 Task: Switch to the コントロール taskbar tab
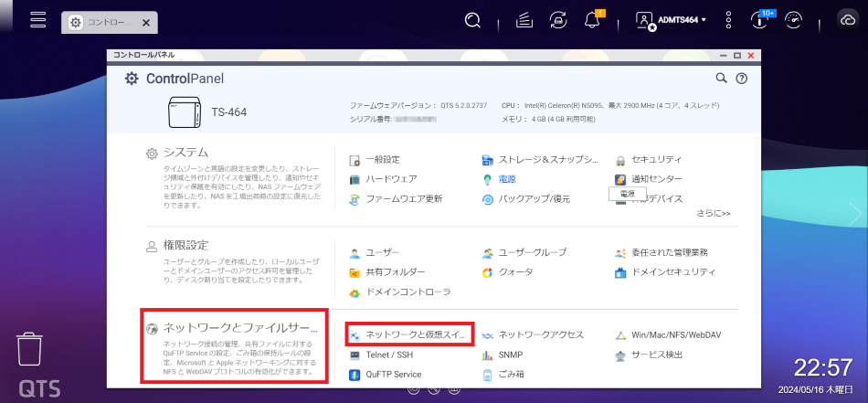(110, 23)
